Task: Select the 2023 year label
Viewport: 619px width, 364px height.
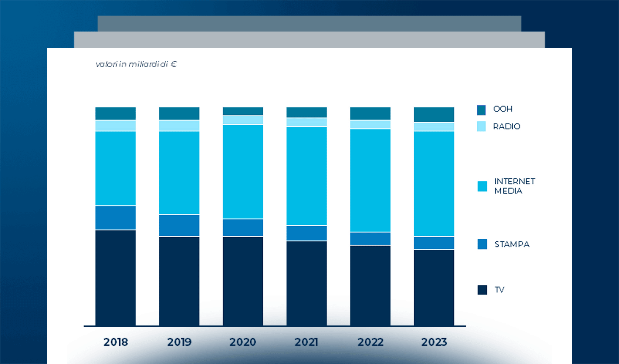Action: tap(434, 342)
